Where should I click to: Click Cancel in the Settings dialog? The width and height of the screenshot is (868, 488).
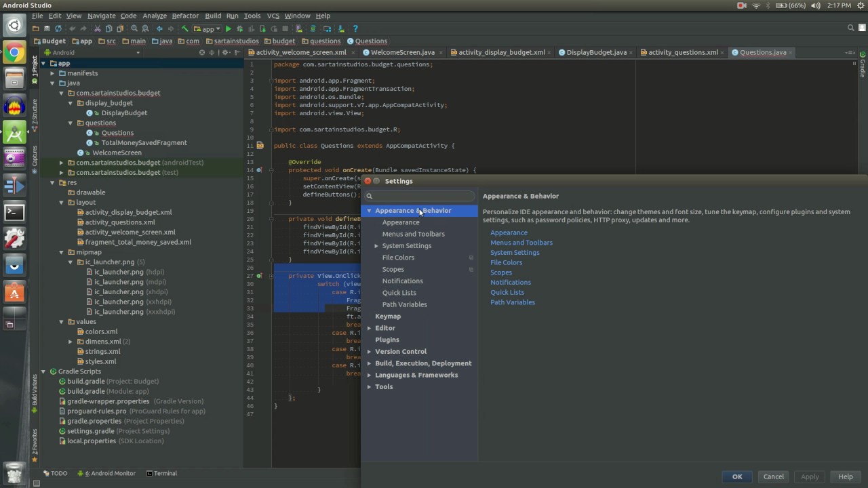[774, 476]
